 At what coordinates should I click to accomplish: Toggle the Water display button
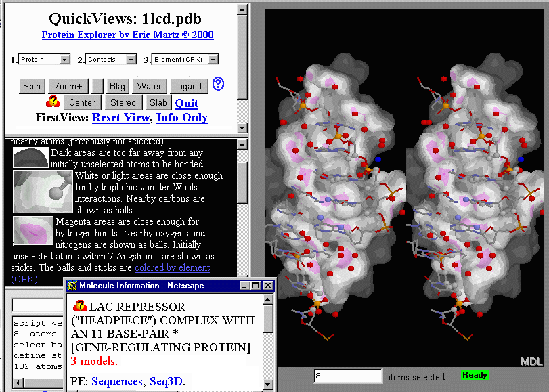[149, 86]
